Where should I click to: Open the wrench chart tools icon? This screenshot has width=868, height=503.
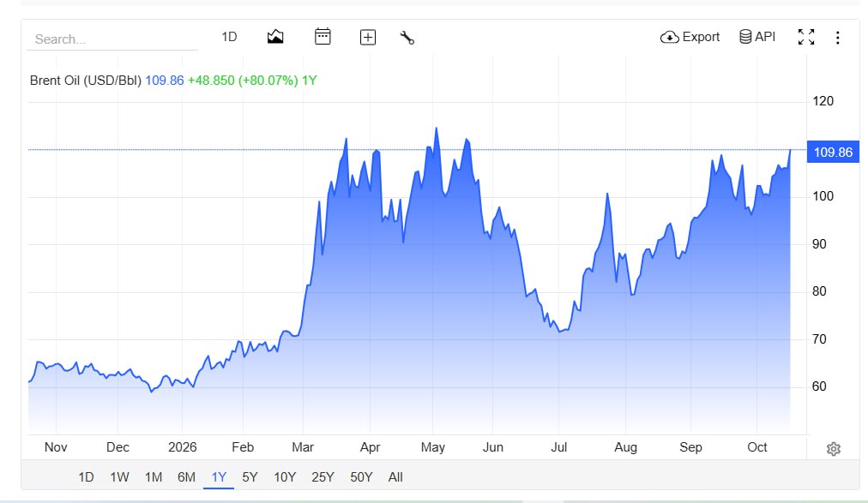tap(407, 38)
